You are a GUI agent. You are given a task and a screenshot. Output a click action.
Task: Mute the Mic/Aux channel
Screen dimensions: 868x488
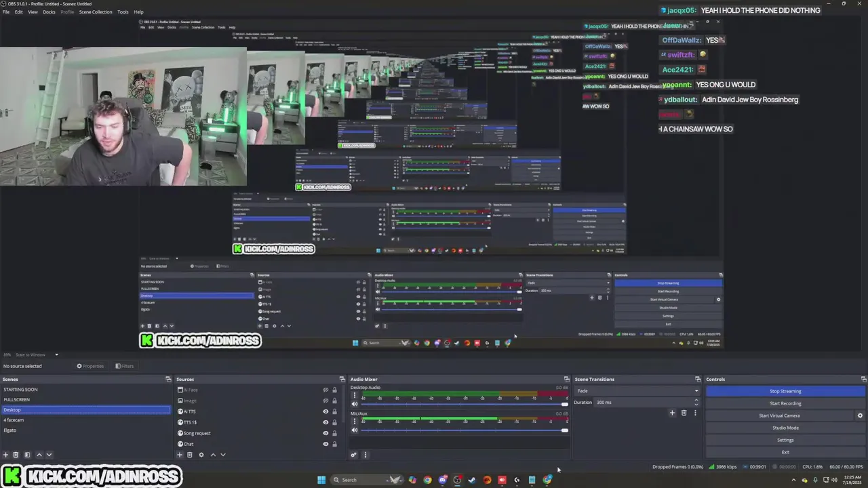click(x=354, y=430)
